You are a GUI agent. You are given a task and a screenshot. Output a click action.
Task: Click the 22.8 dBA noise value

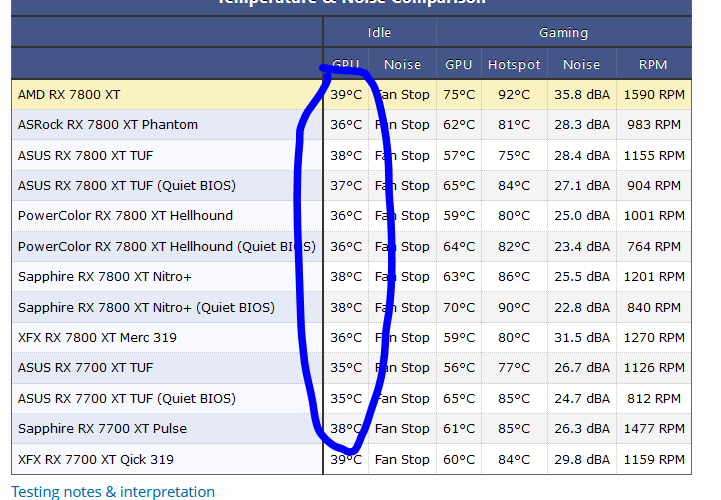pyautogui.click(x=582, y=307)
